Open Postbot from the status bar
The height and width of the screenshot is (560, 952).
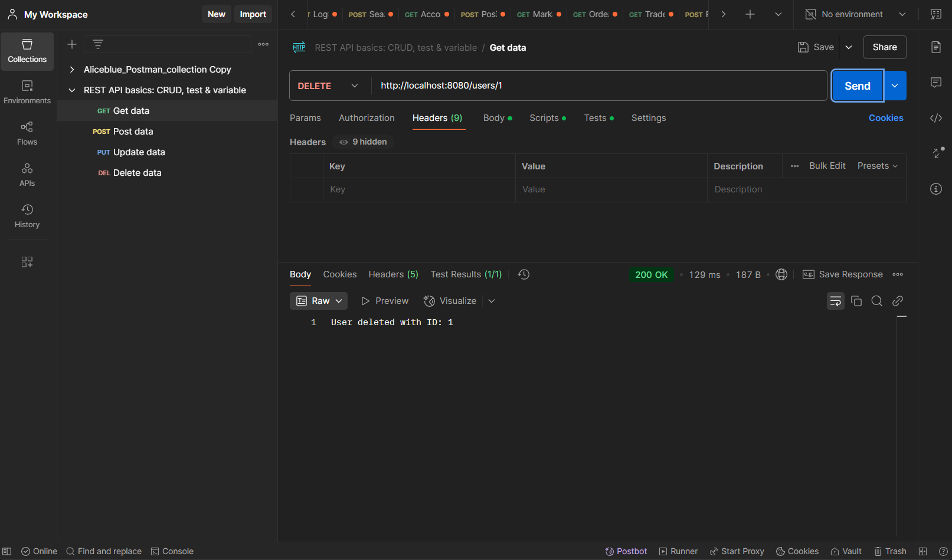tap(626, 551)
